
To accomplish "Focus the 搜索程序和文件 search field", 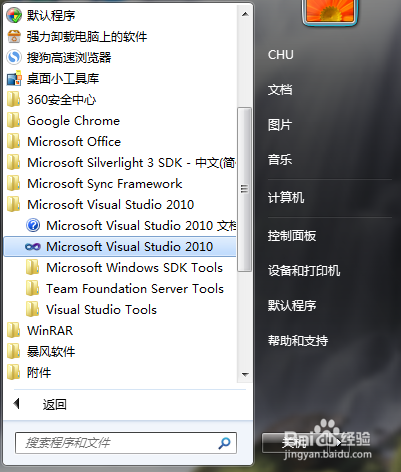I will (x=126, y=443).
